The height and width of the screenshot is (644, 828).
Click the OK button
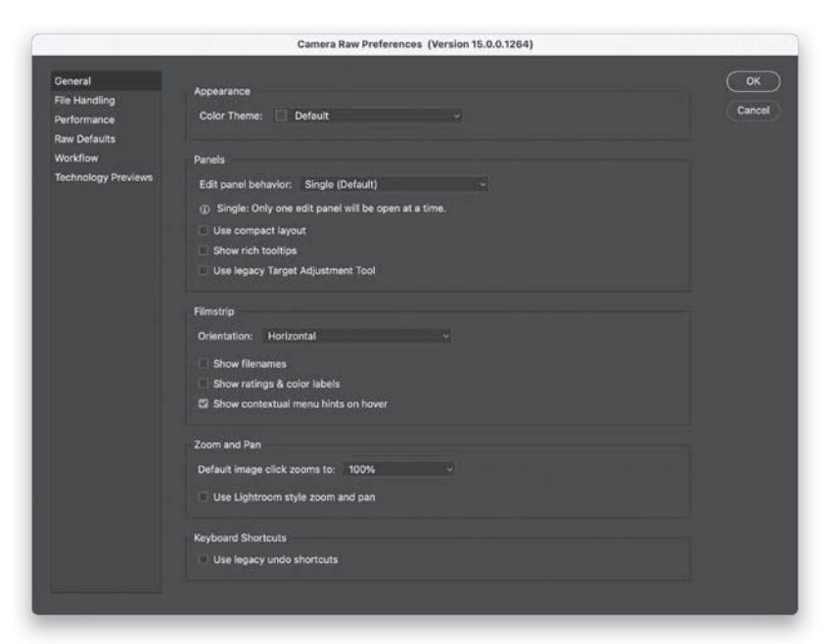753,82
